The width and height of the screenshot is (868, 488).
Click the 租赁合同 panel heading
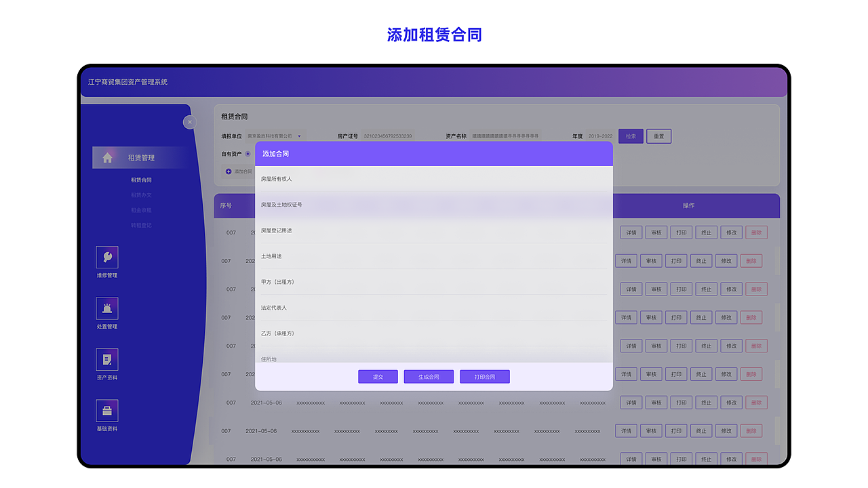[235, 117]
